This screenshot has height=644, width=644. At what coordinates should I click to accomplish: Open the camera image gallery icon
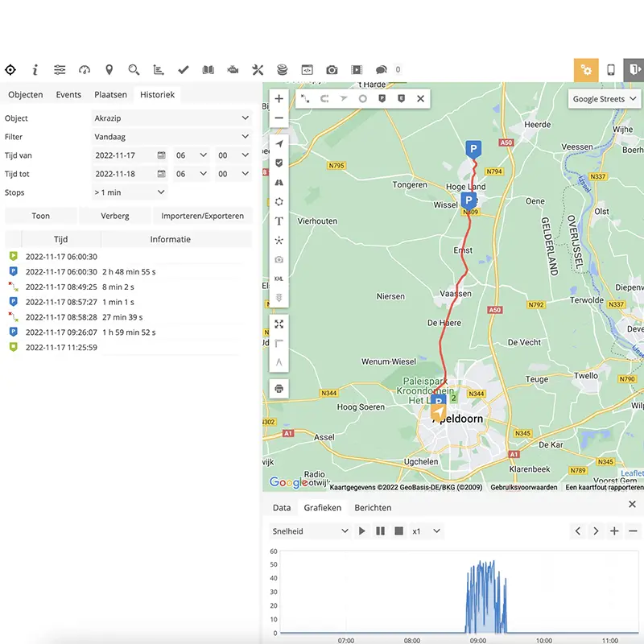pyautogui.click(x=332, y=70)
